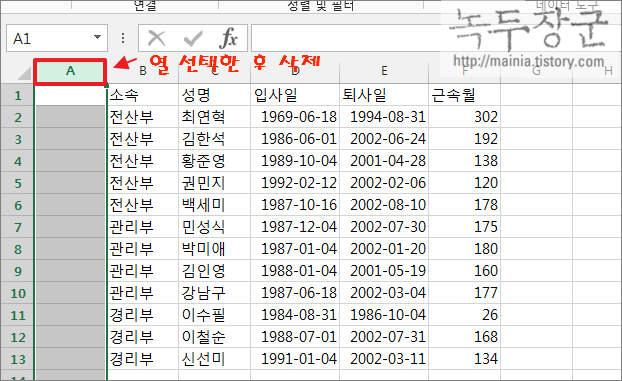622x381 pixels.
Task: Click the name cell 백세미
Action: (215, 205)
